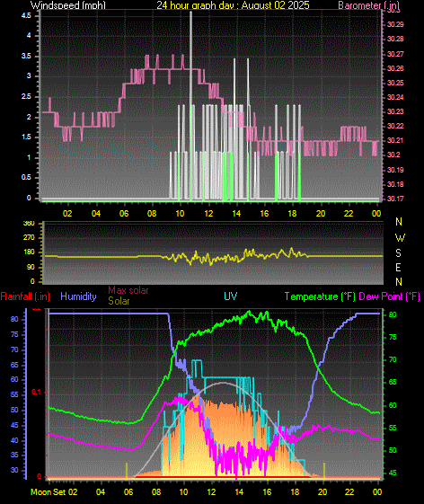The width and height of the screenshot is (424, 504).
Task: Click the 180 wind direction scale value
Action: point(29,252)
